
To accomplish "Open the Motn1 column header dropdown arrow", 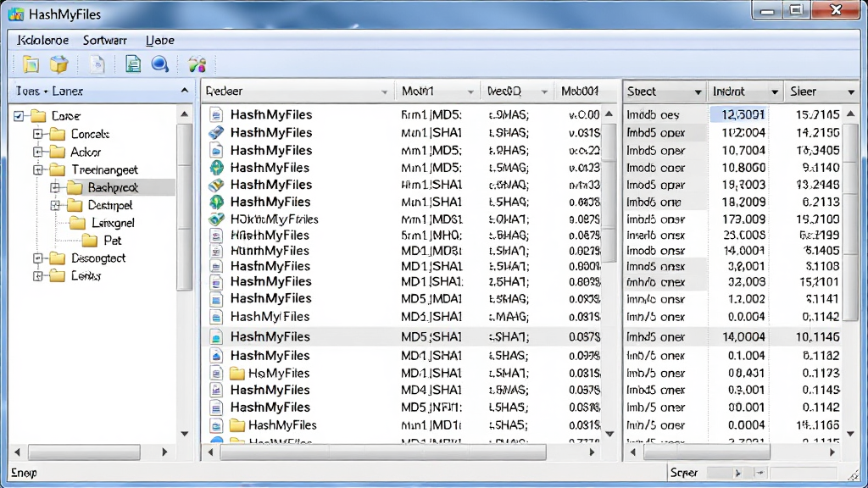I will point(470,91).
